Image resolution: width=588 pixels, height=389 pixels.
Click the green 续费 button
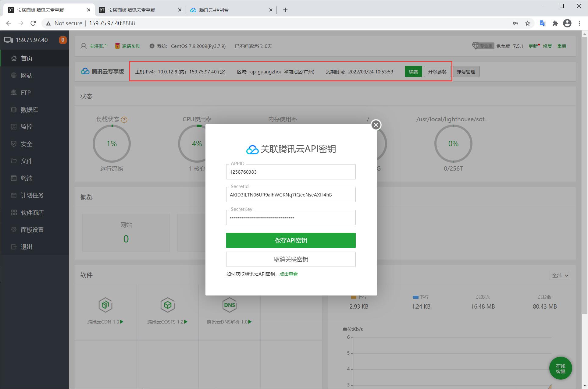coord(413,72)
